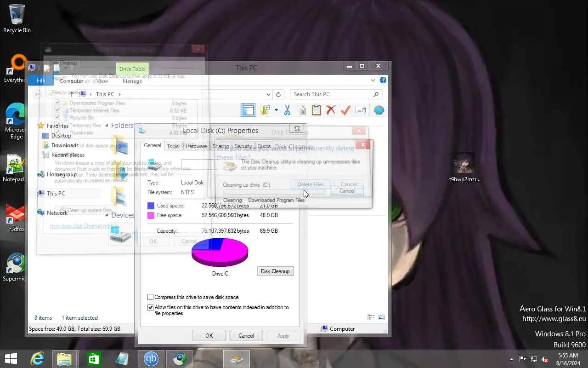The image size is (588, 368).
Task: Open the Windows Store taskbar icon
Action: 94,359
